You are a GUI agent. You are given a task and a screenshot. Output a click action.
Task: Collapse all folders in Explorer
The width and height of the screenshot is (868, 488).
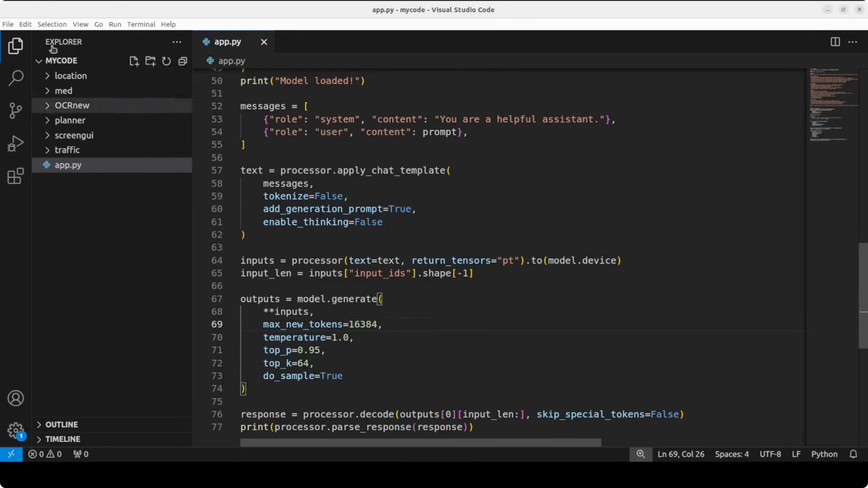[x=182, y=61]
